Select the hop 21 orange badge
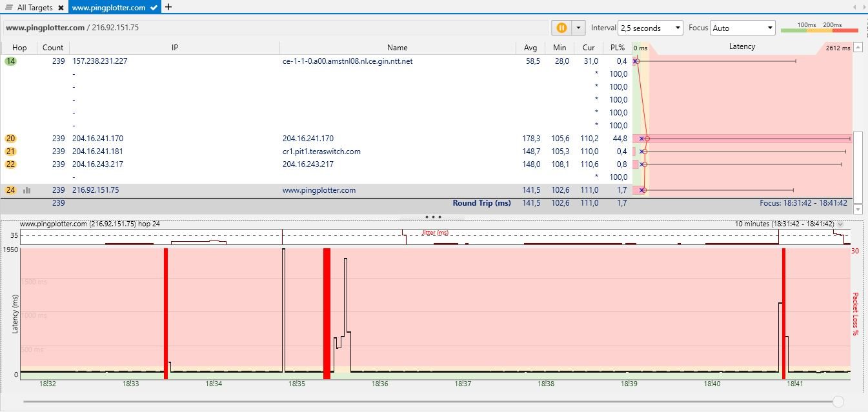Image resolution: width=868 pixels, height=412 pixels. 10,152
